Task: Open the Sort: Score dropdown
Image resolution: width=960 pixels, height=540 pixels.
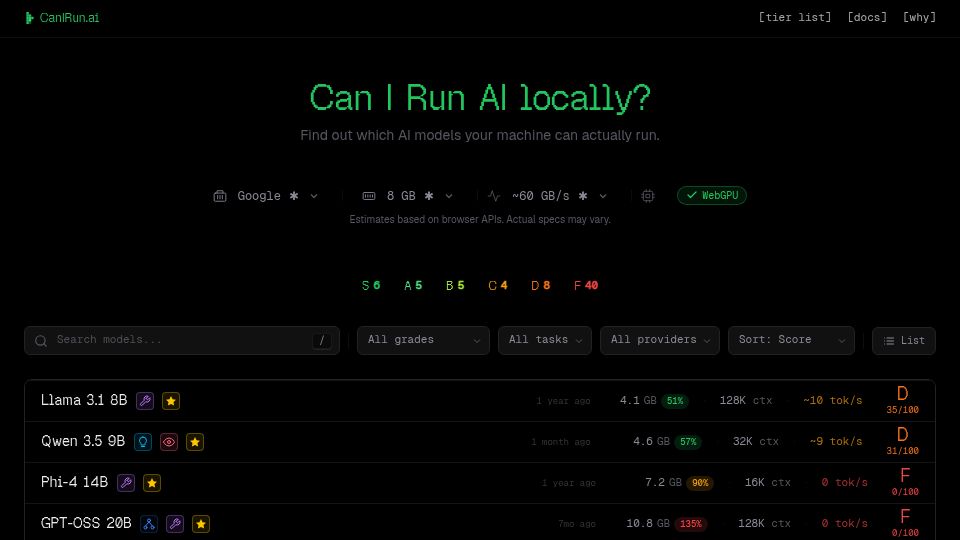Action: 791,340
